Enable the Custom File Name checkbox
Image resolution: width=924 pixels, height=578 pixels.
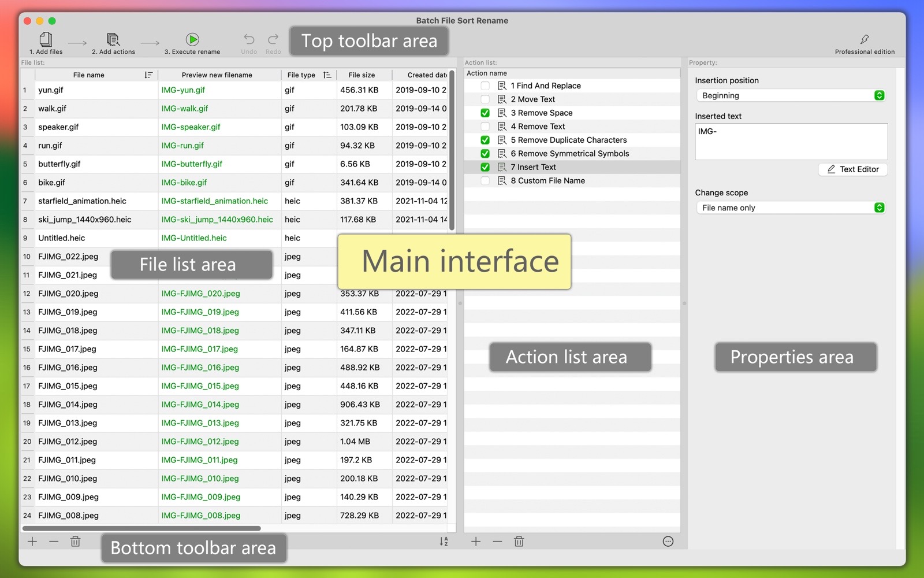click(x=485, y=181)
